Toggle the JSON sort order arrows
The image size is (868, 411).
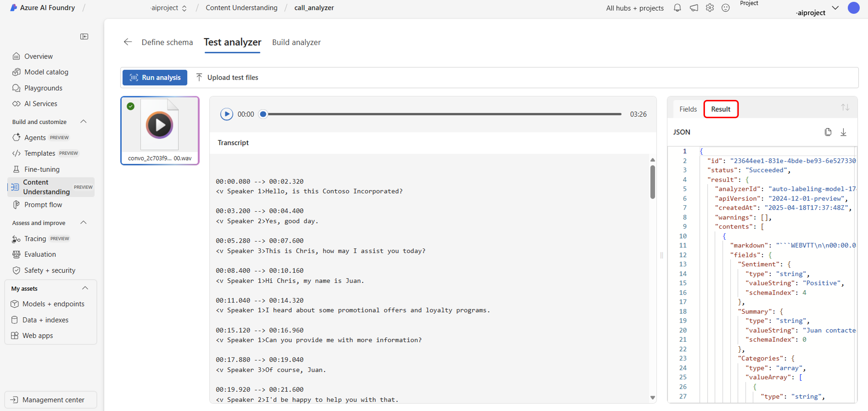point(845,107)
